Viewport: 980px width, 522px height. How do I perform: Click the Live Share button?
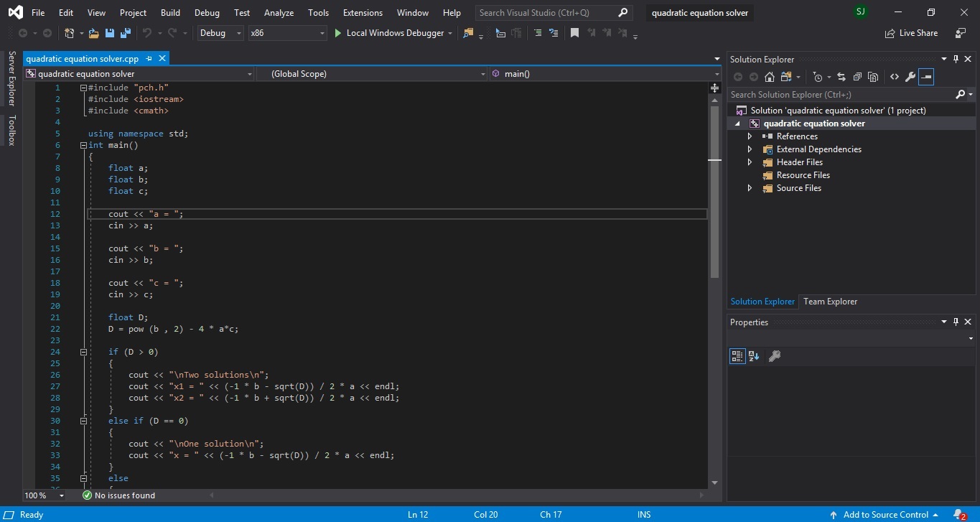tap(911, 33)
